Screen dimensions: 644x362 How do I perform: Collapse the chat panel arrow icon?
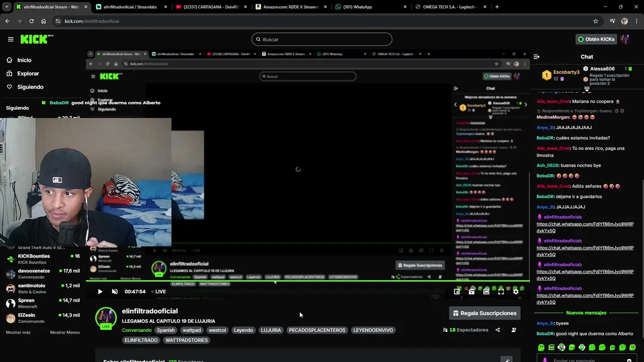536,57
